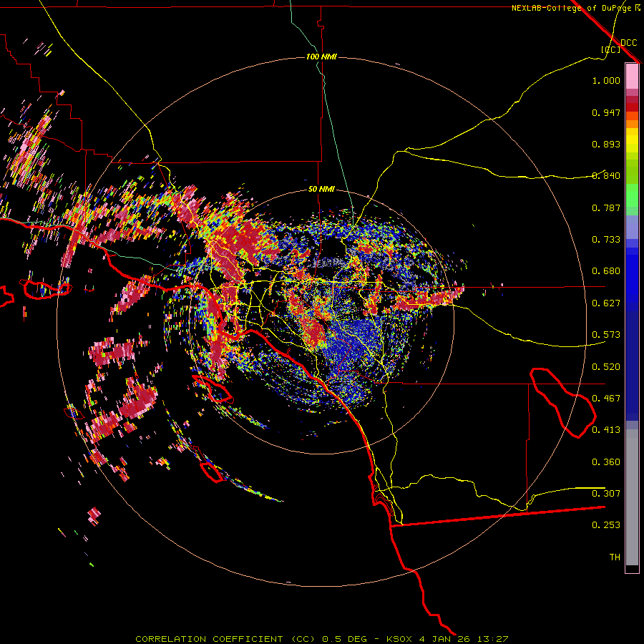Click the 0.520 legend value
644x644 pixels.
tap(606, 367)
